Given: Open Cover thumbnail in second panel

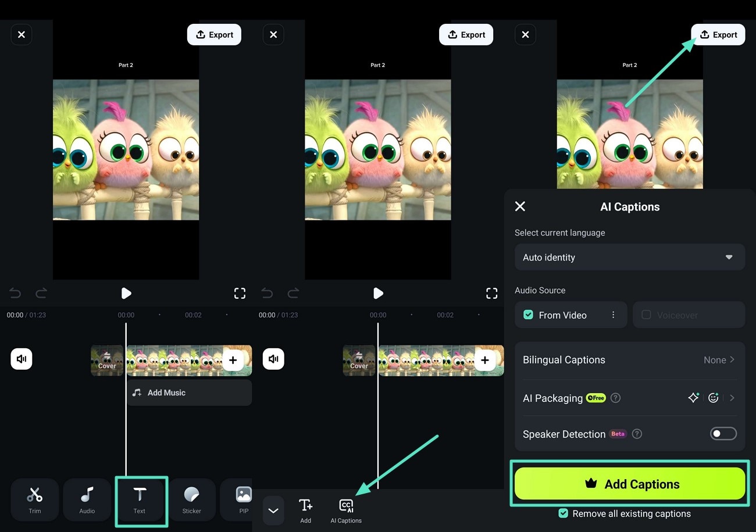Looking at the screenshot, I should click(359, 360).
